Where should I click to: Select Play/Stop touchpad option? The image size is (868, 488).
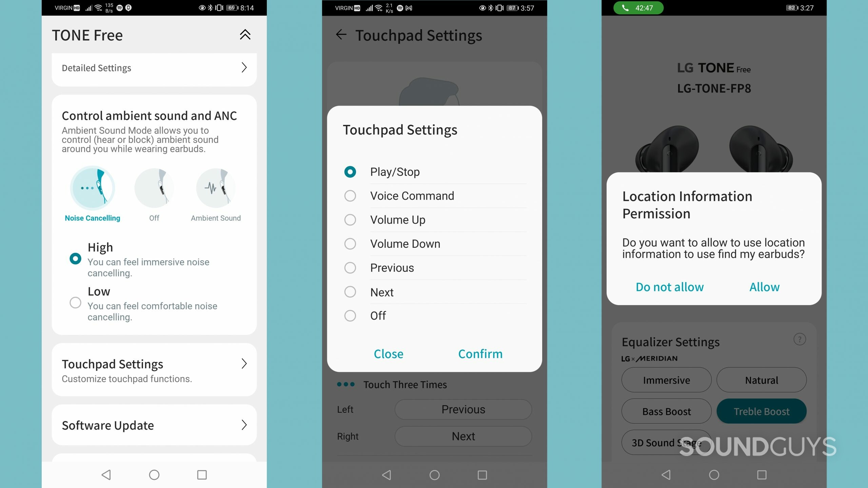(x=349, y=171)
